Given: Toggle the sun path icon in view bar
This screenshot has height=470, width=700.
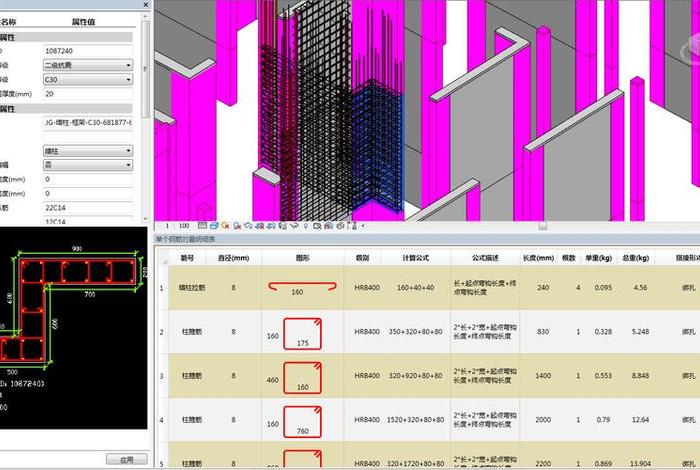Looking at the screenshot, I should (225, 226).
